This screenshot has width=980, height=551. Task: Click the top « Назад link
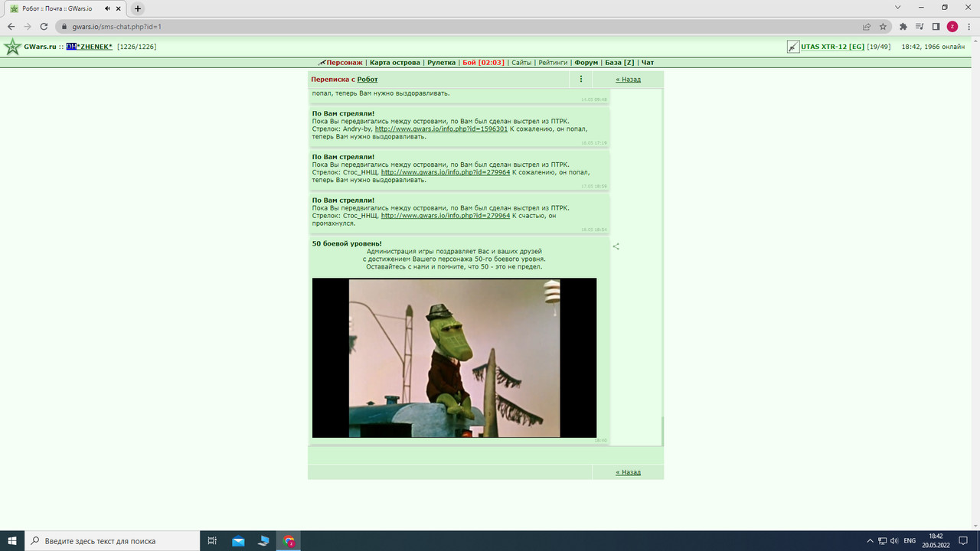point(628,80)
